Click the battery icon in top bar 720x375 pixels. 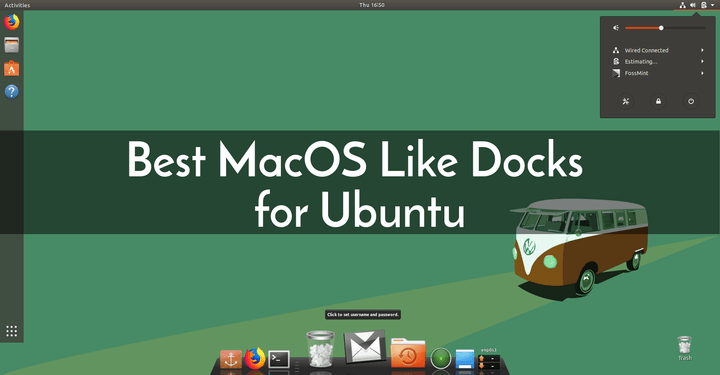coord(703,5)
